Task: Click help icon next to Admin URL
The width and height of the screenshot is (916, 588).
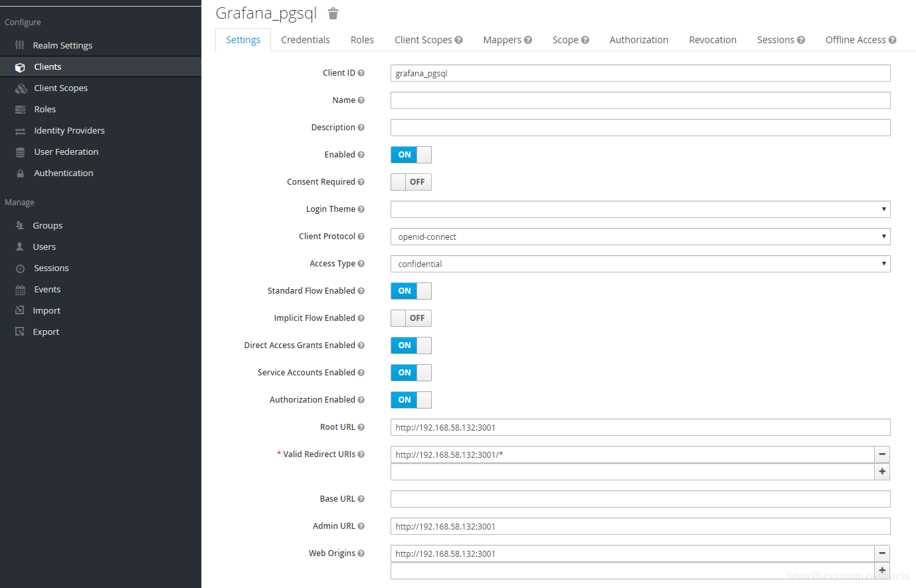Action: click(x=361, y=526)
